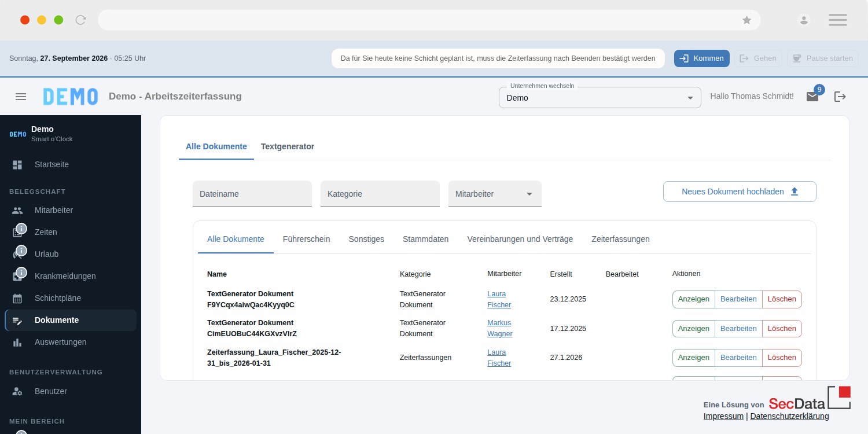The height and width of the screenshot is (434, 868).
Task: Open Markus Wagner employee link
Action: tap(500, 328)
